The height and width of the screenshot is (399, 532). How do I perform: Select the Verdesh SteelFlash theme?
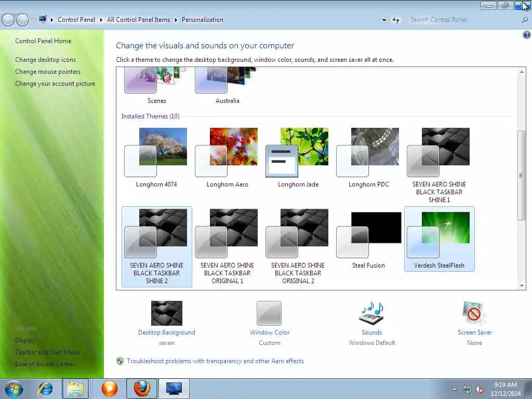click(x=439, y=239)
